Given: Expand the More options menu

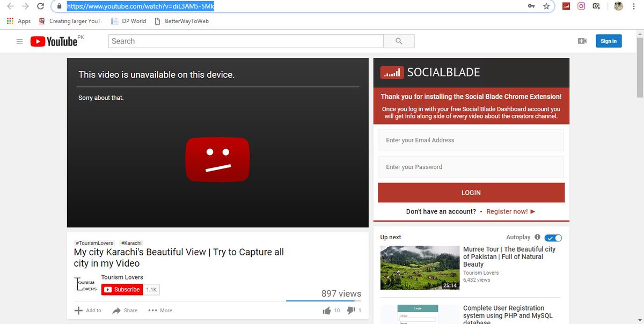Looking at the screenshot, I should [160, 311].
